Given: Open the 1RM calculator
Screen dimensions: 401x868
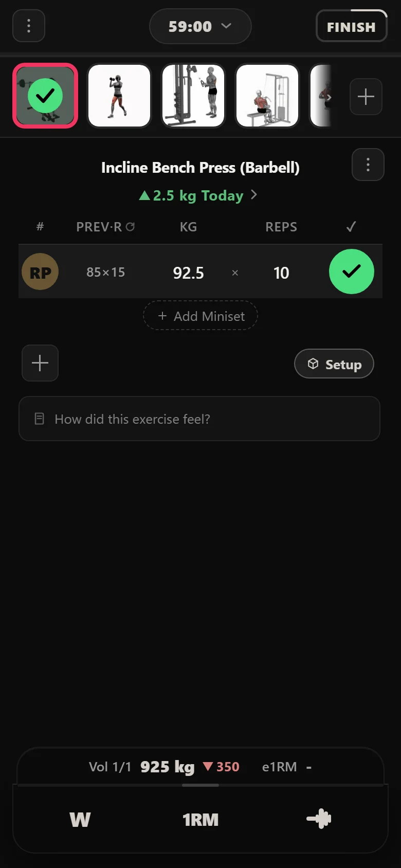Looking at the screenshot, I should point(200,819).
